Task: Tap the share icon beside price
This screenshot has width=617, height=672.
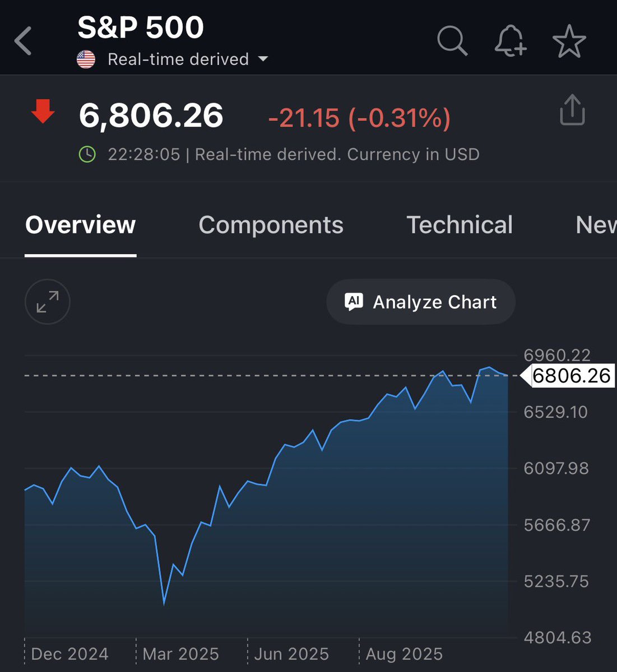Action: click(572, 110)
